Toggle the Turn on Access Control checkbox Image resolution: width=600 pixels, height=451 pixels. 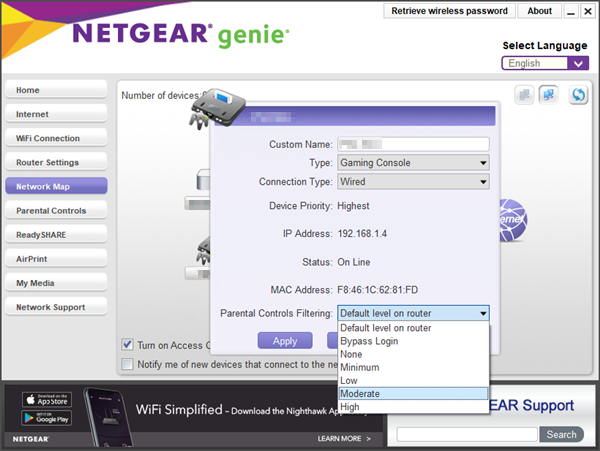coord(127,345)
